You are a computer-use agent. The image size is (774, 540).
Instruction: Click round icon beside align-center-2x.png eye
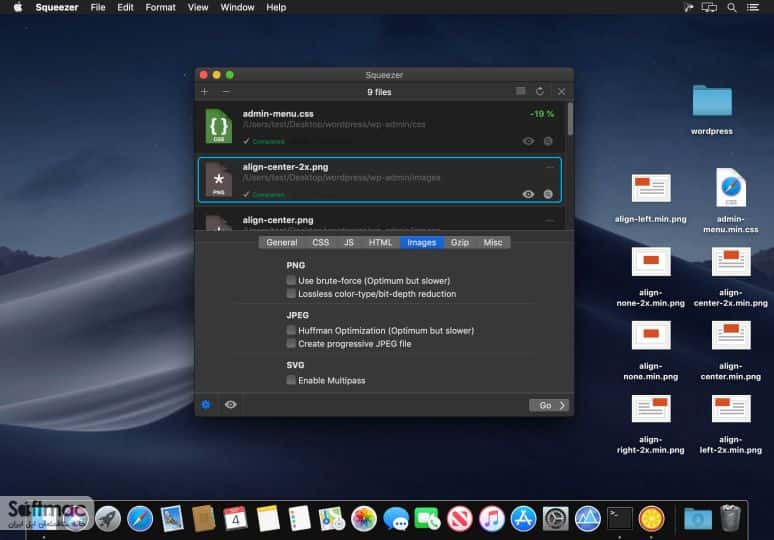tap(548, 194)
